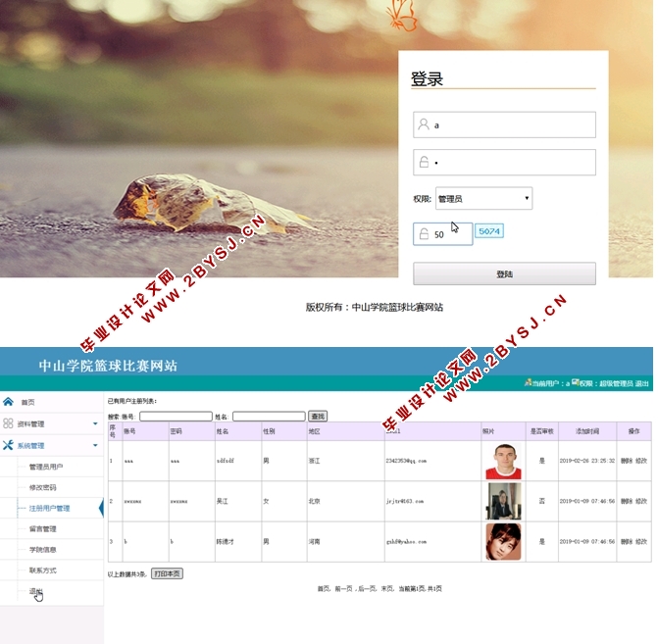
Task: Open the 权限 管理员 dropdown
Action: 483,198
